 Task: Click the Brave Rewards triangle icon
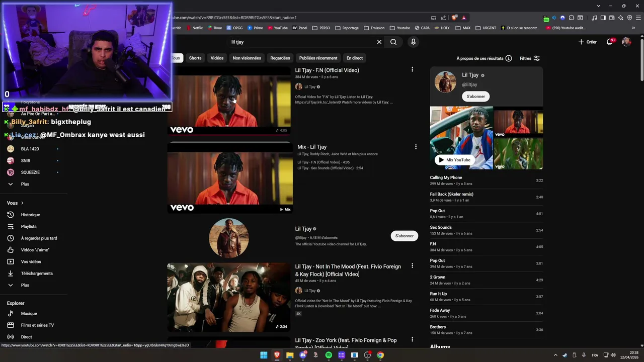(x=463, y=18)
